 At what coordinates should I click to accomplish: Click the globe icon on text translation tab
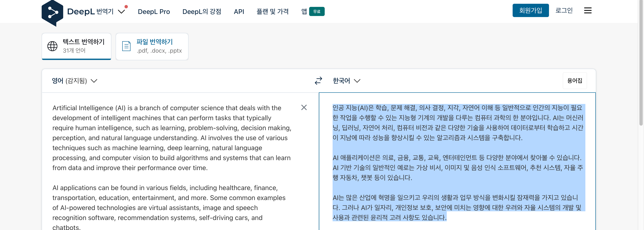click(x=52, y=46)
